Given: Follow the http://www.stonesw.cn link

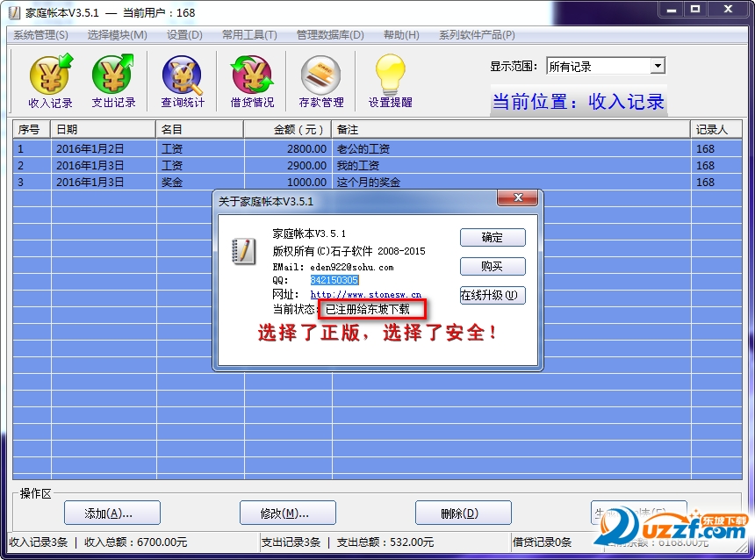Looking at the screenshot, I should [x=365, y=294].
